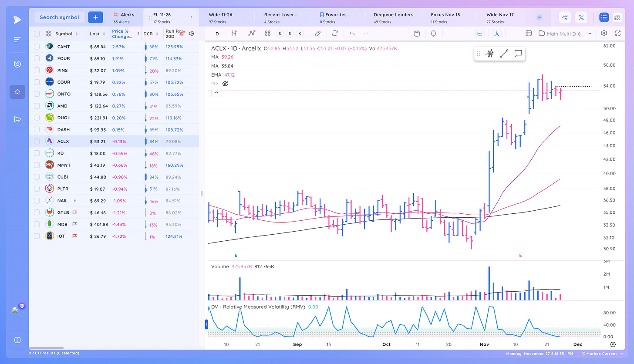The width and height of the screenshot is (634, 364).
Task: Toggle the select-all checkbox in table header
Action: click(37, 34)
